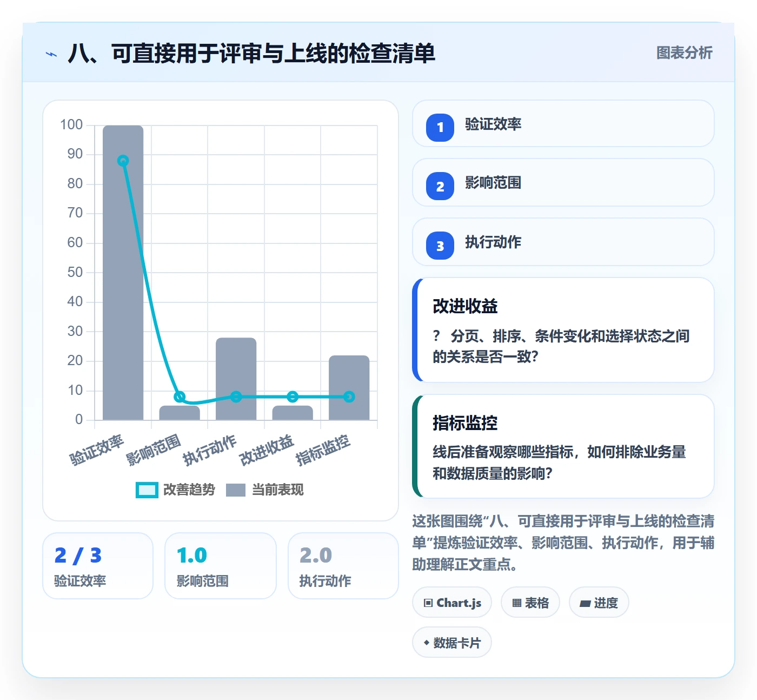Toggle the 当前表现 legend swatch
Image resolution: width=757 pixels, height=700 pixels.
pos(235,490)
